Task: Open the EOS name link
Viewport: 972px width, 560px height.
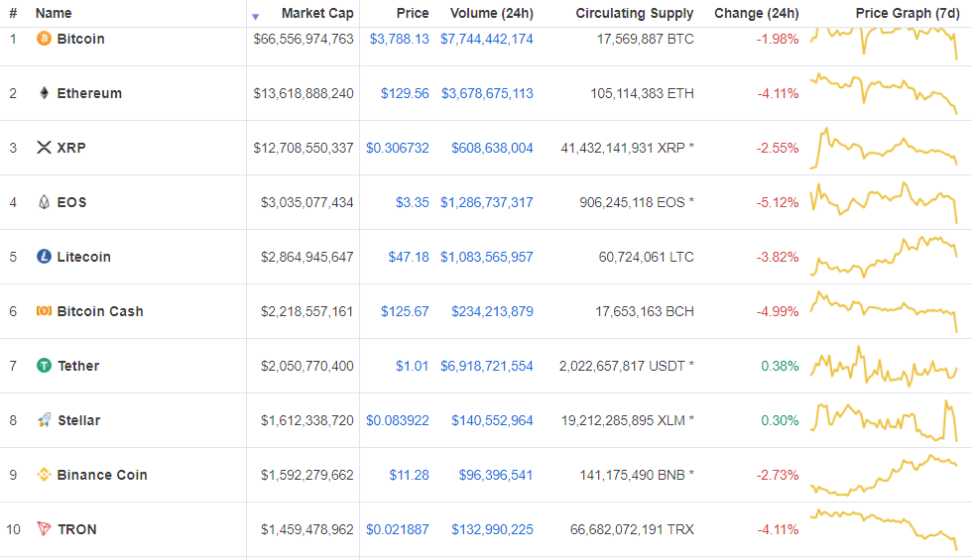Action: tap(71, 202)
